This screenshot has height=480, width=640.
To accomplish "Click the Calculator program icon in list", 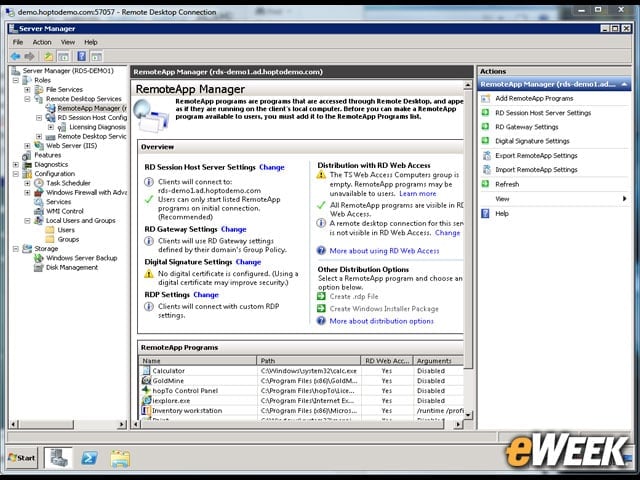I will 146,371.
